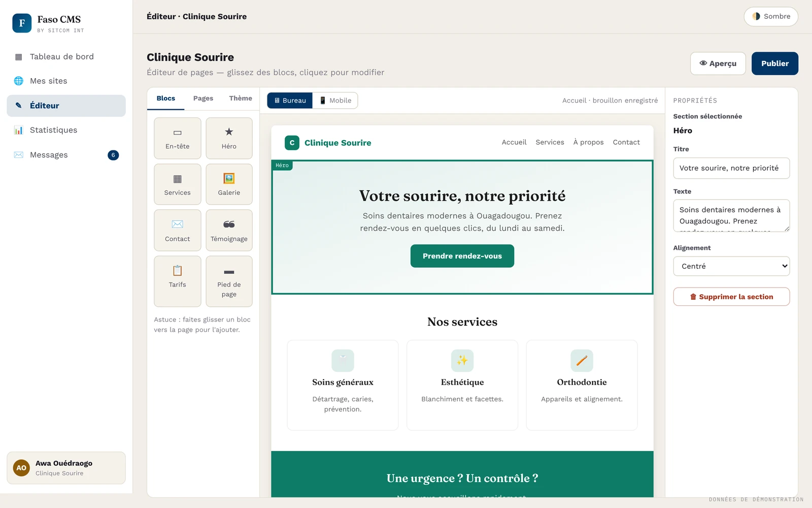Pick the Services grid block
812x508 pixels.
[178, 184]
